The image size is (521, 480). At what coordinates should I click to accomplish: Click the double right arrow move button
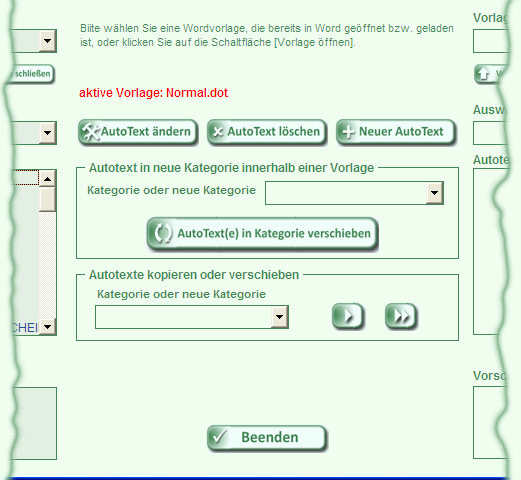(401, 316)
